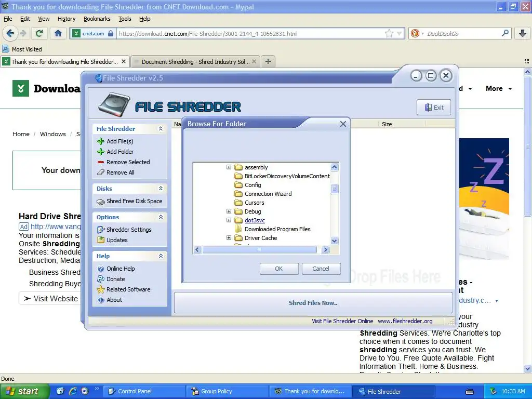Open Internet Explorer from the quick launch
This screenshot has width=532, height=399.
click(73, 391)
